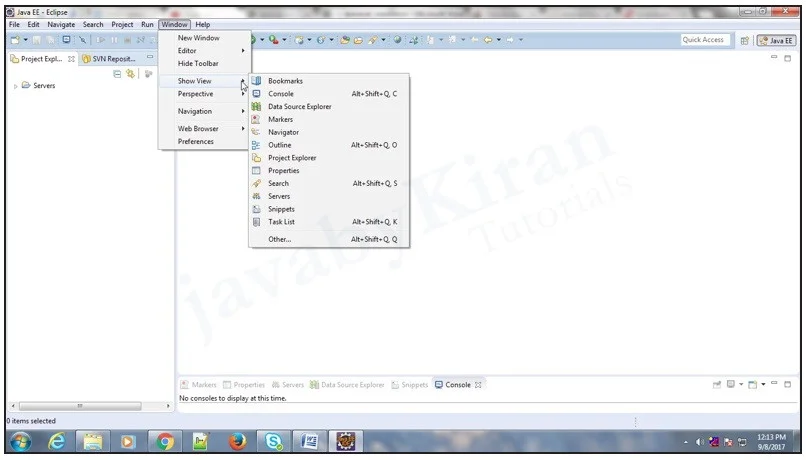Launch Internet Explorer from taskbar

[56, 441]
